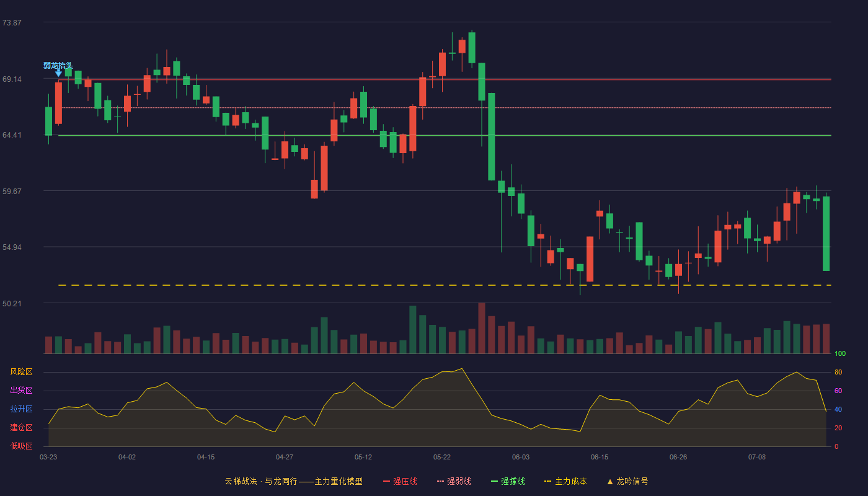Click the 60 indicator scale value
The image size is (868, 496).
click(x=838, y=391)
